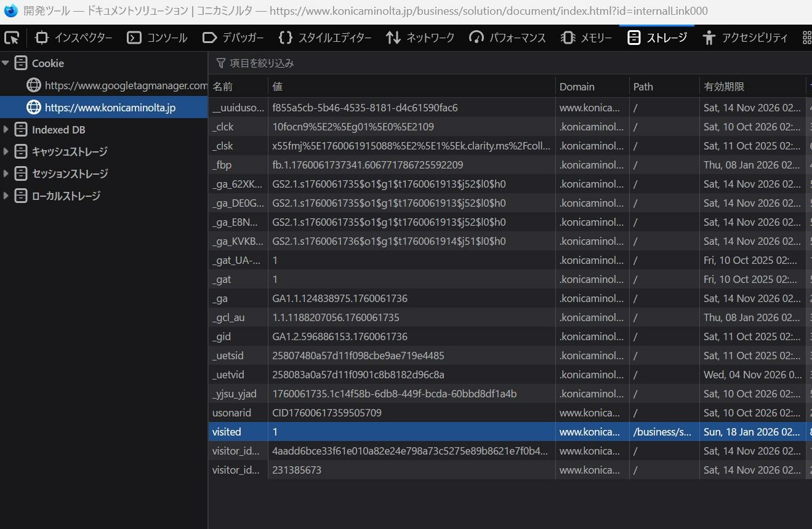Expand the Indexed DB storage node

(x=6, y=130)
